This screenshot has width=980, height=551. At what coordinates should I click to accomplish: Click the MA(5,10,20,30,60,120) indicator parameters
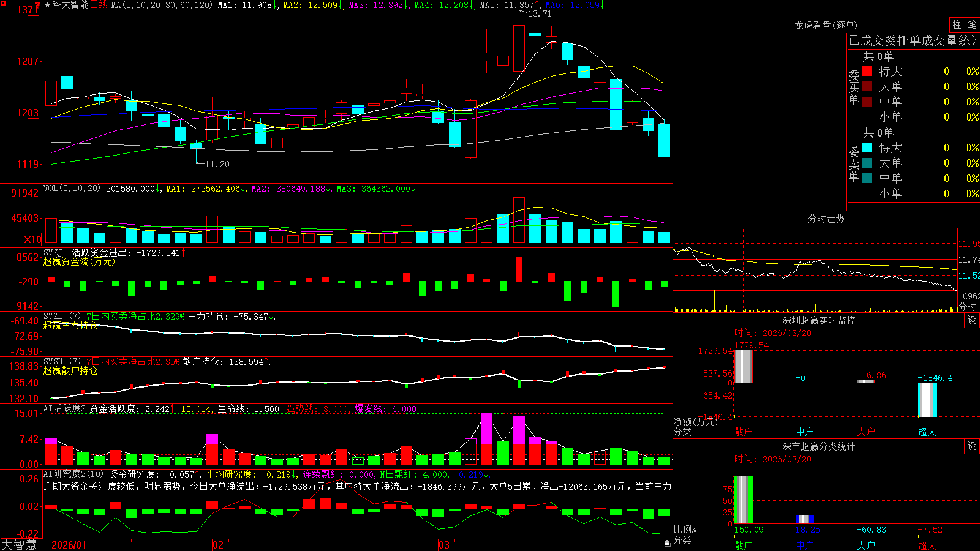(162, 5)
